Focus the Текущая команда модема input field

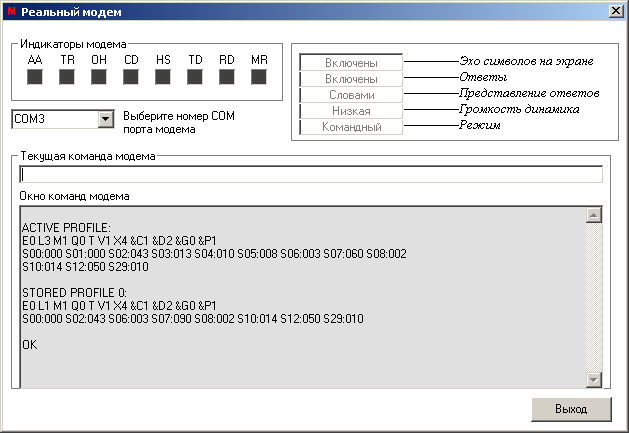[x=311, y=175]
